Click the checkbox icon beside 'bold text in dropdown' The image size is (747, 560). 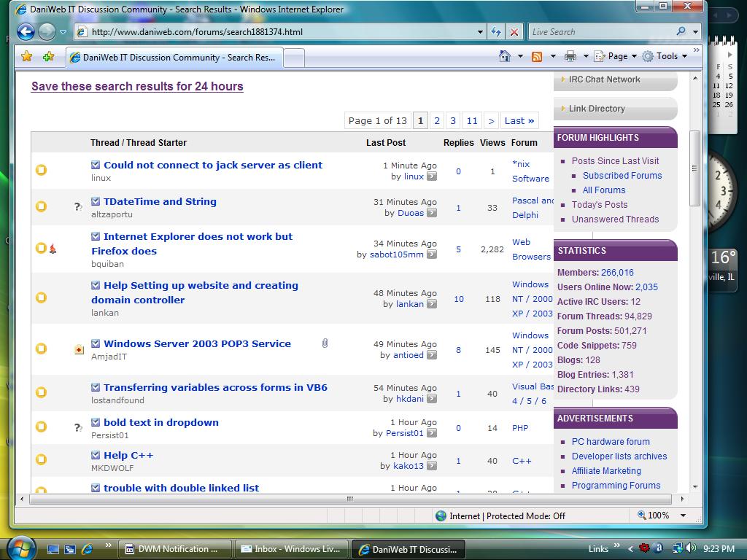[96, 422]
